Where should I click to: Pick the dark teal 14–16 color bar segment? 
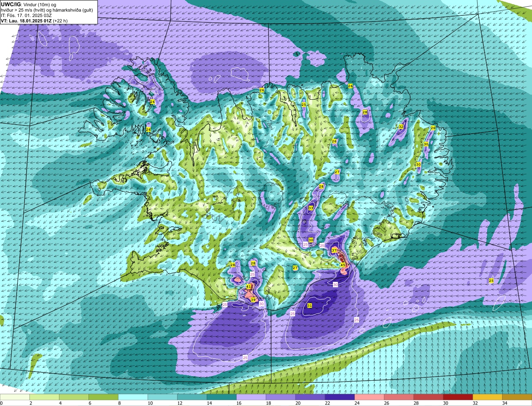(x=222, y=397)
